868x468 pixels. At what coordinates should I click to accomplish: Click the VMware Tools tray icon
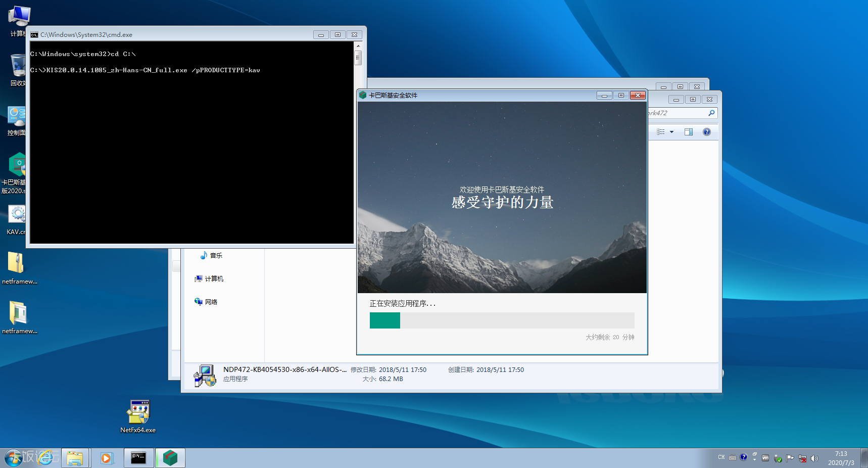pyautogui.click(x=765, y=458)
